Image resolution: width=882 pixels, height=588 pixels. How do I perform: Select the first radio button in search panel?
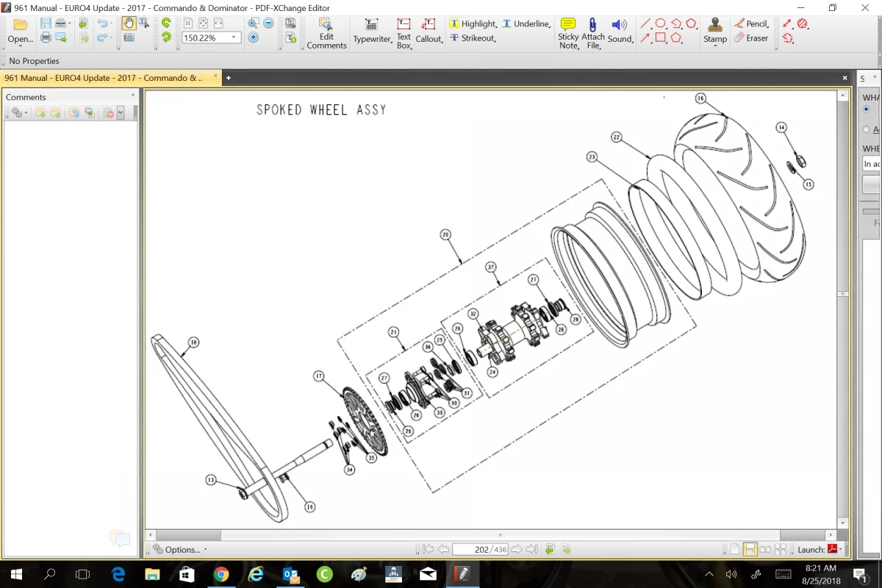(x=867, y=110)
